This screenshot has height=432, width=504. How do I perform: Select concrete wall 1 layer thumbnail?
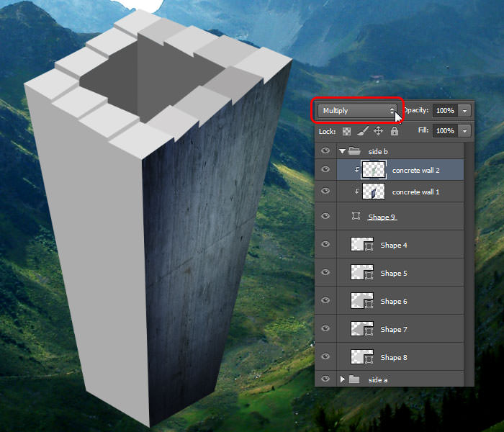pos(374,192)
